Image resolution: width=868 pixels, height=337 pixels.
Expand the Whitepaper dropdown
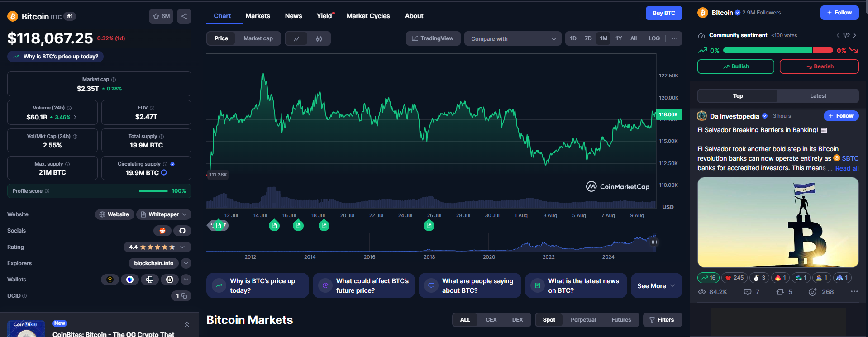pos(163,214)
